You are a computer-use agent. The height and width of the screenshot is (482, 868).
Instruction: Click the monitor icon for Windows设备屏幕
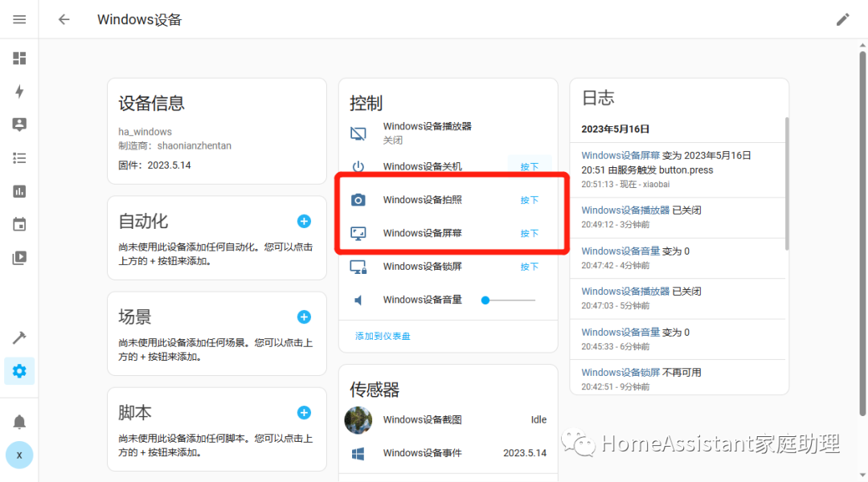coord(358,233)
